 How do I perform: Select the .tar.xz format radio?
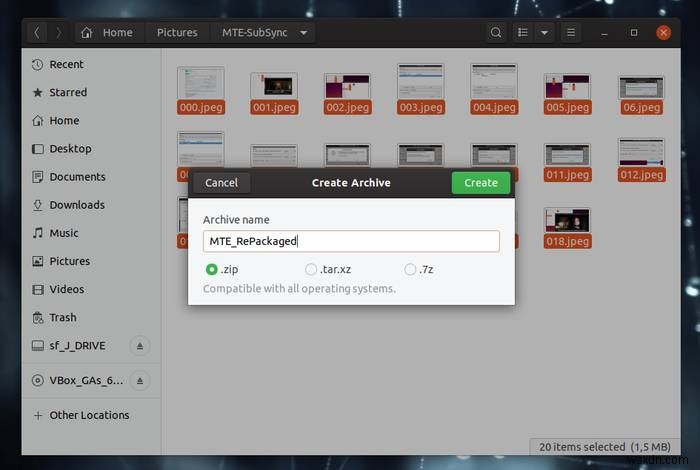[x=311, y=270]
